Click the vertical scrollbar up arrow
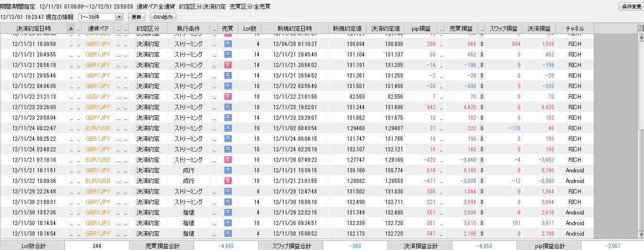 click(641, 37)
